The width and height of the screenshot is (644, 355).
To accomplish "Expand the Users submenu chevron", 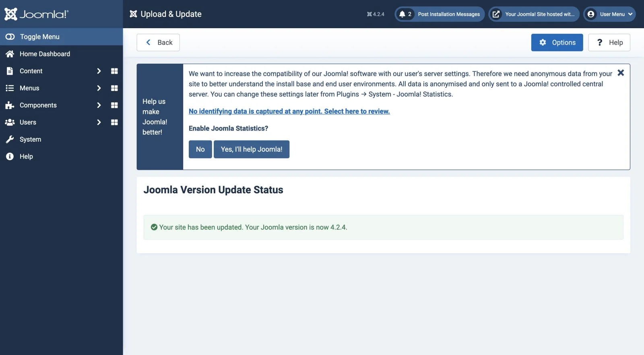I will click(99, 122).
